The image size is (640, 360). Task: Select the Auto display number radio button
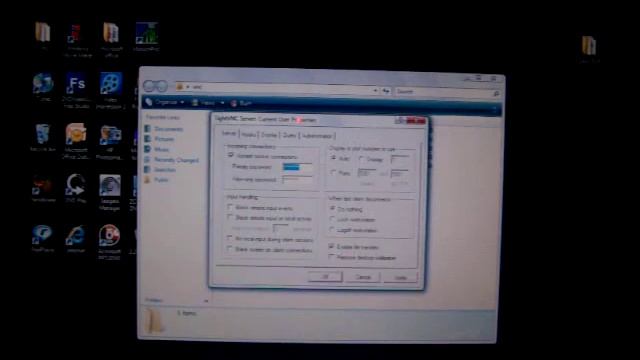point(333,158)
